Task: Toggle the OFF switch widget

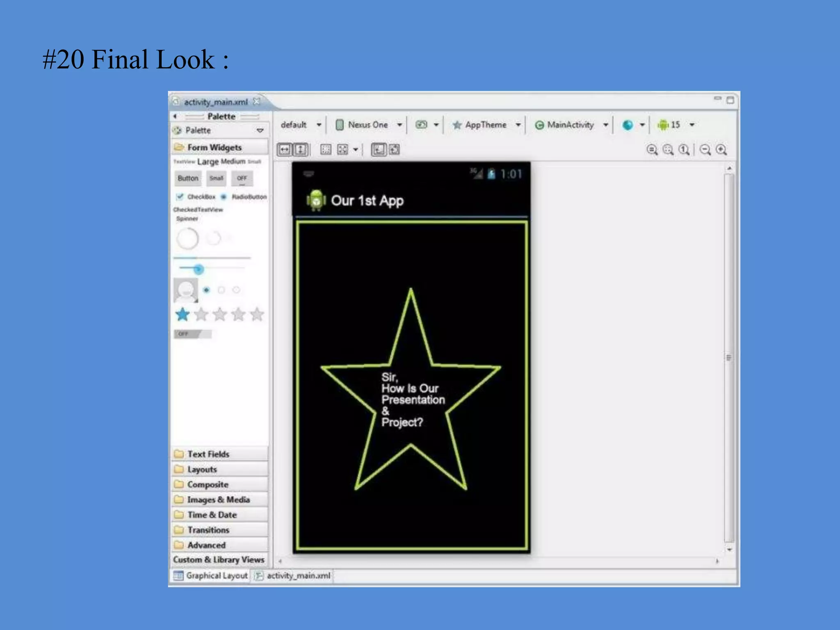Action: pos(193,334)
